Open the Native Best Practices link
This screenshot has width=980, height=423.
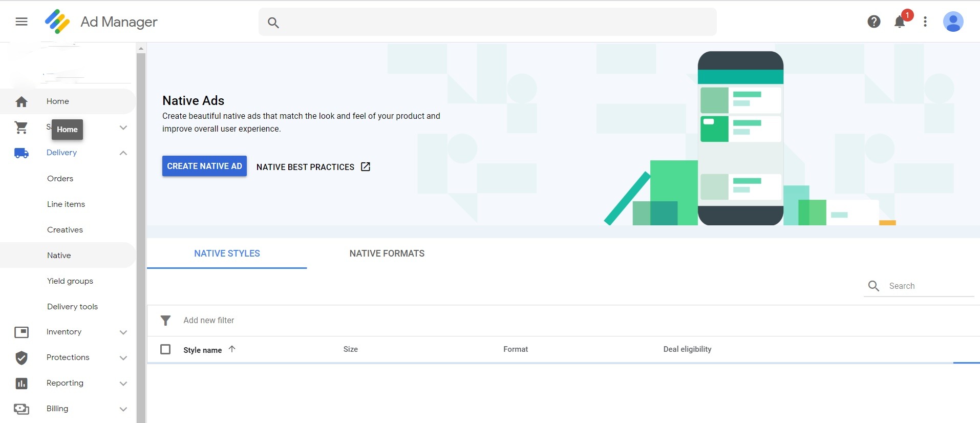(x=313, y=167)
